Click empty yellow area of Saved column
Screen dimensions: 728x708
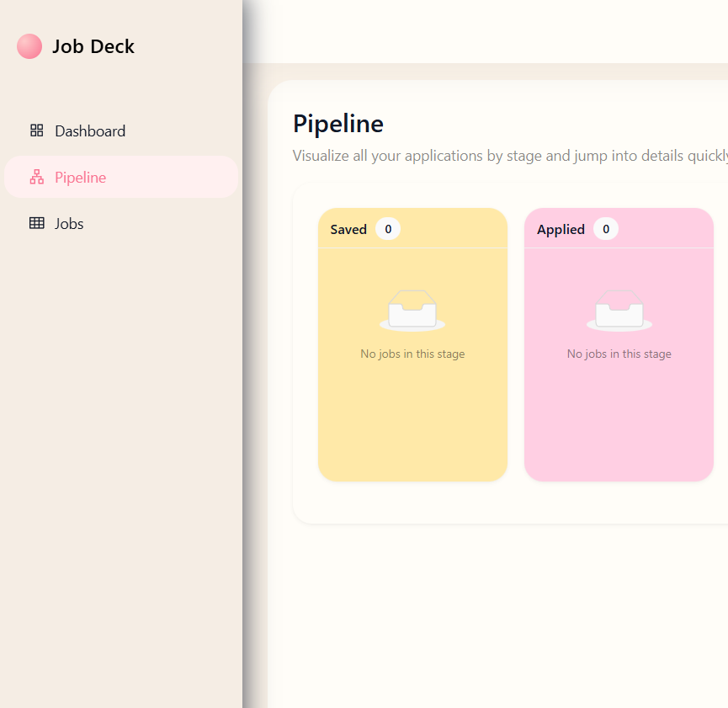pos(412,425)
